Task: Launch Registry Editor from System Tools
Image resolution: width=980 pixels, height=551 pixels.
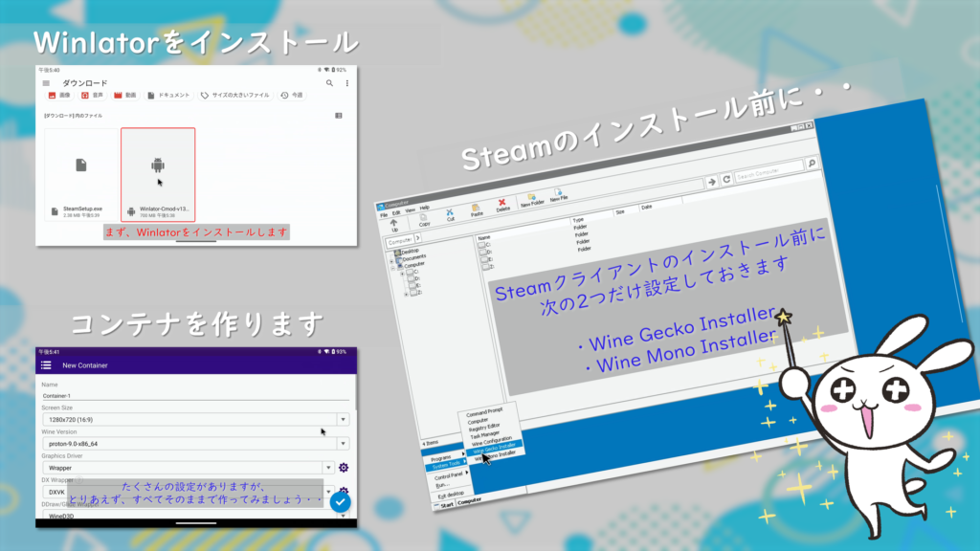Action: (x=484, y=428)
